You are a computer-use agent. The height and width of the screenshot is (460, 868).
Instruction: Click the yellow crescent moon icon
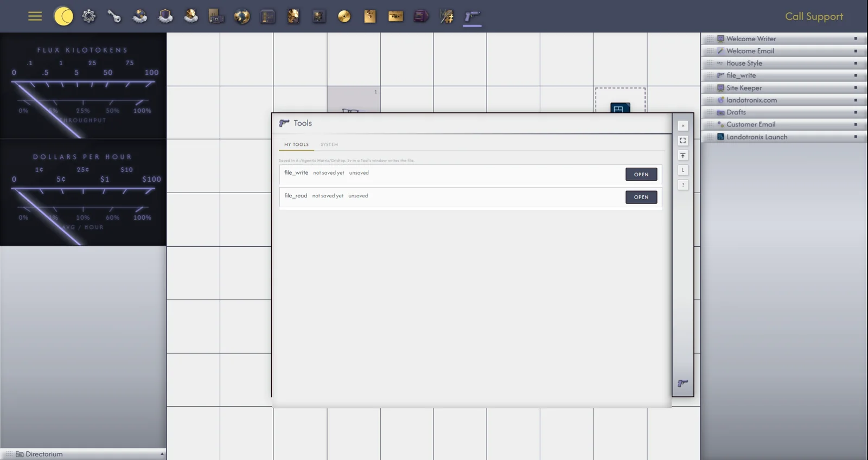pyautogui.click(x=63, y=16)
